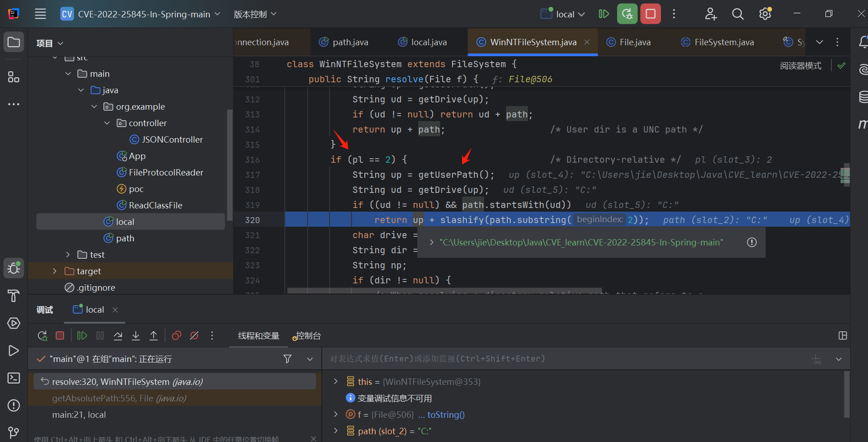Open JSONController class
The image size is (868, 442).
(x=166, y=139)
